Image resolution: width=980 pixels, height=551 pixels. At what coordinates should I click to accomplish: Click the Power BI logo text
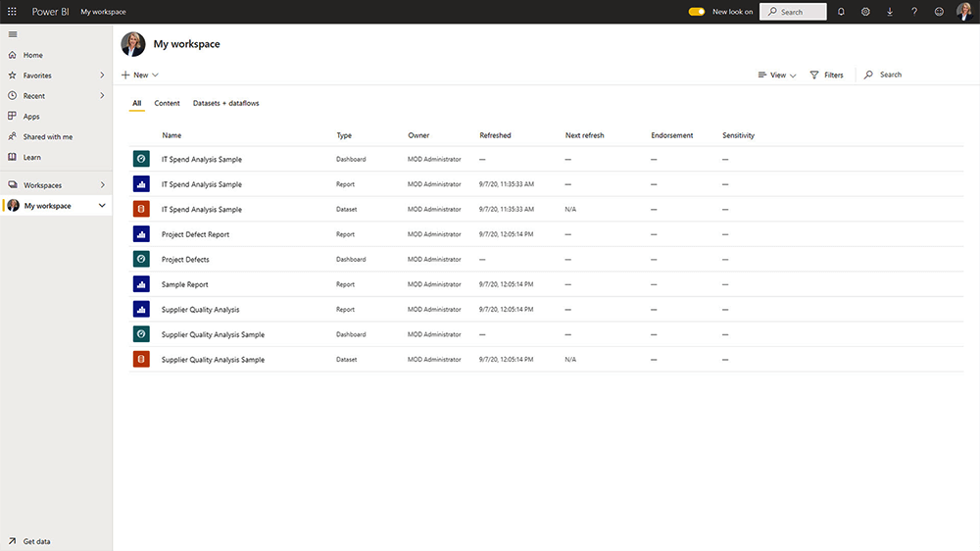coord(51,12)
